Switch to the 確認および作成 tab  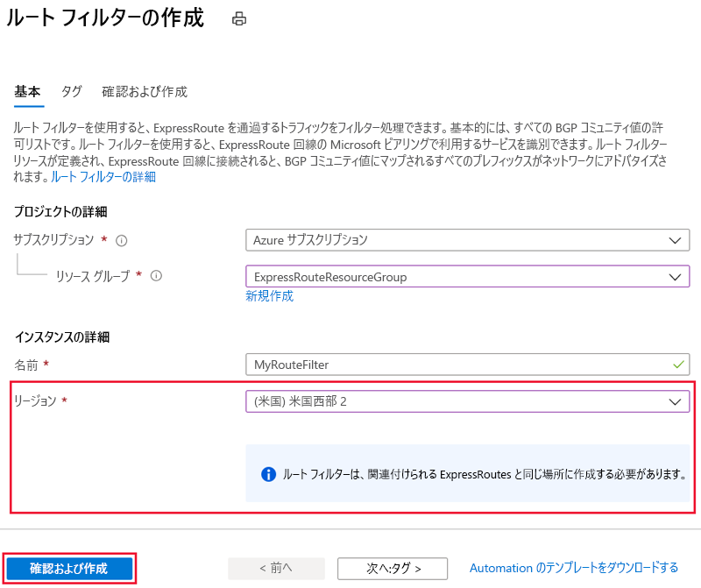click(145, 92)
